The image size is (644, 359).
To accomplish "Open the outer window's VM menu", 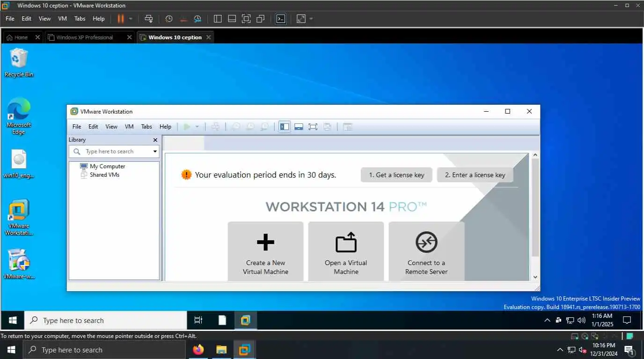I will point(62,19).
